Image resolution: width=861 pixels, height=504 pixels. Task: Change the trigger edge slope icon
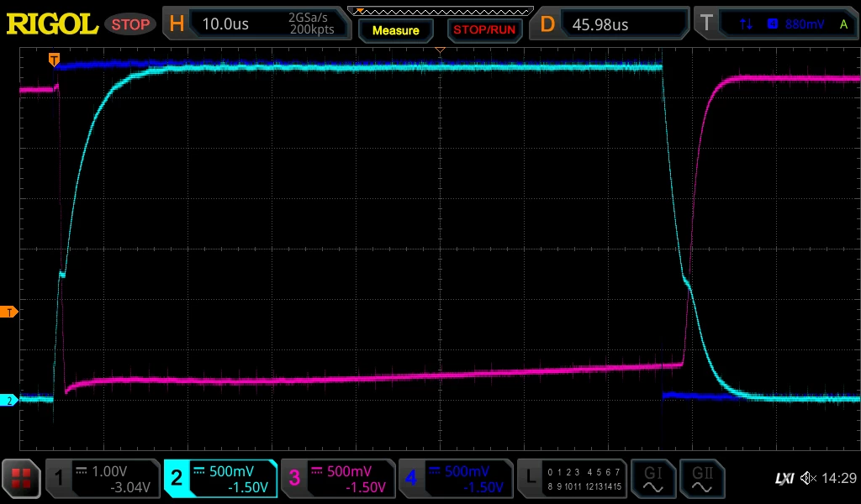point(747,24)
